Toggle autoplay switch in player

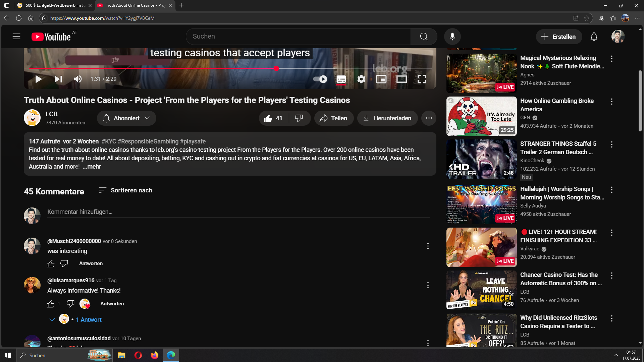pyautogui.click(x=320, y=79)
